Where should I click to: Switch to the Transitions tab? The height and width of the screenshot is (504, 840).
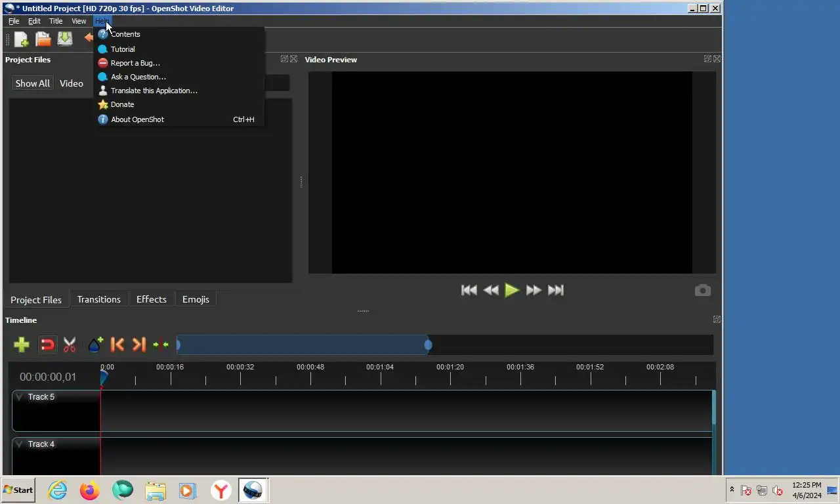99,299
